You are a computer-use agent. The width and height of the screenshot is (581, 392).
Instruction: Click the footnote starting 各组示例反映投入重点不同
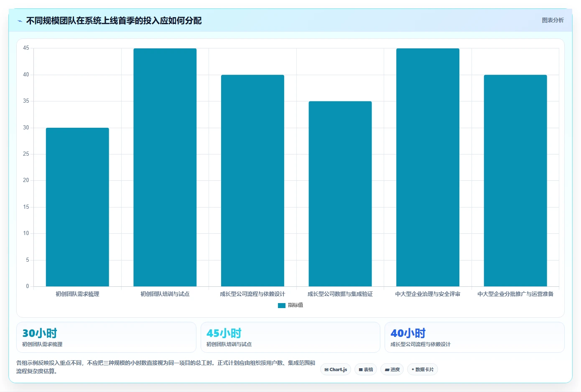(166, 367)
